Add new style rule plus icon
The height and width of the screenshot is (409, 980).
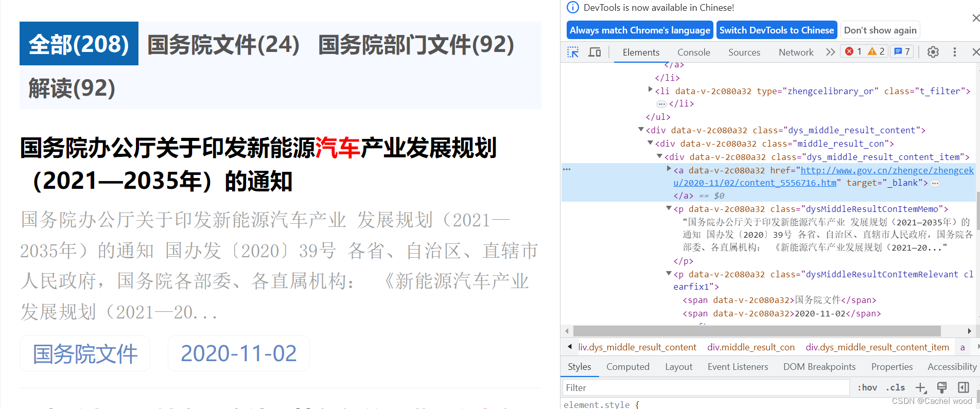921,388
